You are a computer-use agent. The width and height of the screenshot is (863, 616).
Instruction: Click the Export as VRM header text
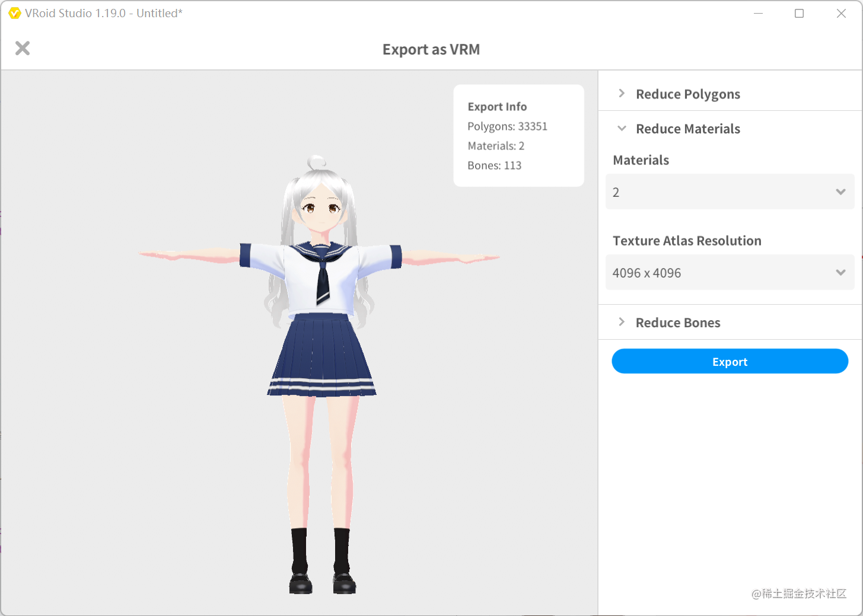pyautogui.click(x=431, y=49)
